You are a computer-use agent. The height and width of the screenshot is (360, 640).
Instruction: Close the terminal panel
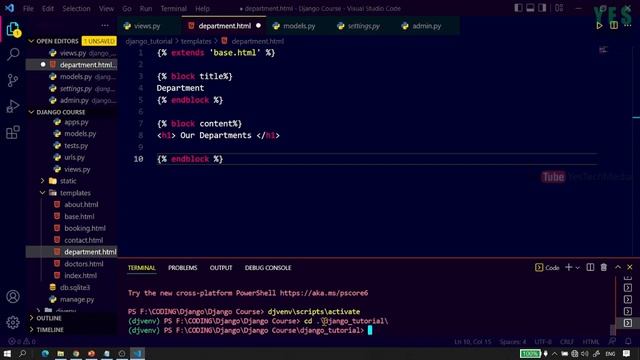point(630,267)
